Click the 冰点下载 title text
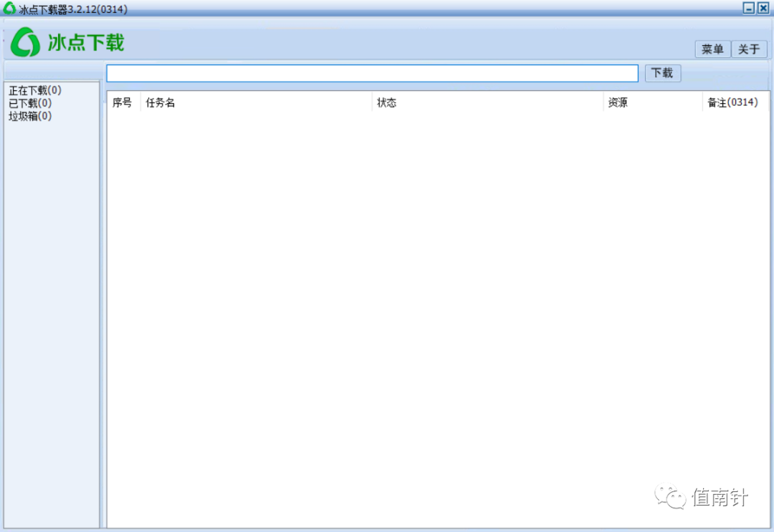The height and width of the screenshot is (532, 774). click(x=86, y=42)
